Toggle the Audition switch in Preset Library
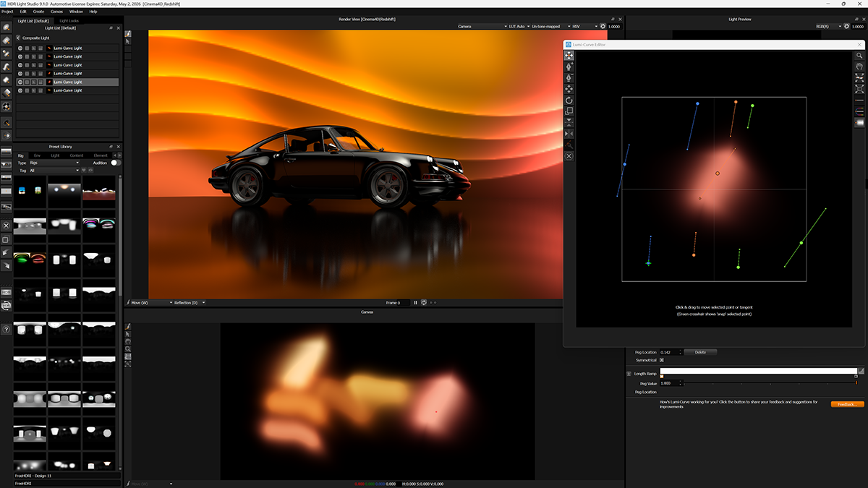The image size is (868, 488). [x=114, y=163]
